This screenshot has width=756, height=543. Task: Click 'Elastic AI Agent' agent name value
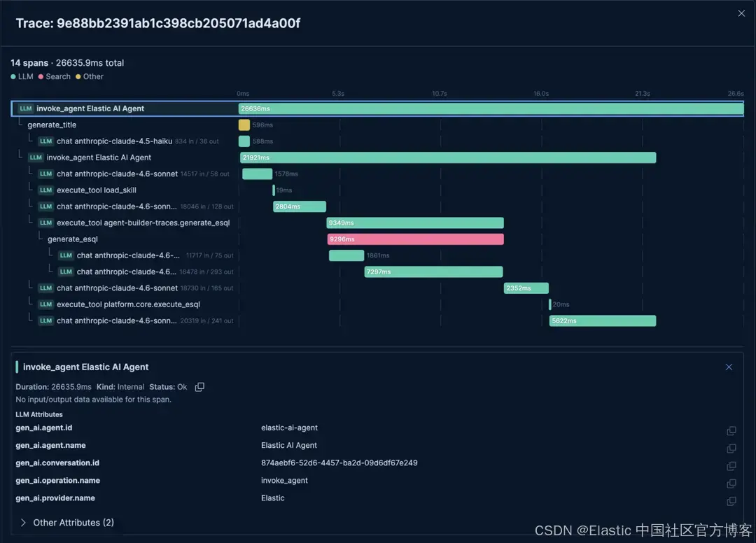pyautogui.click(x=289, y=446)
